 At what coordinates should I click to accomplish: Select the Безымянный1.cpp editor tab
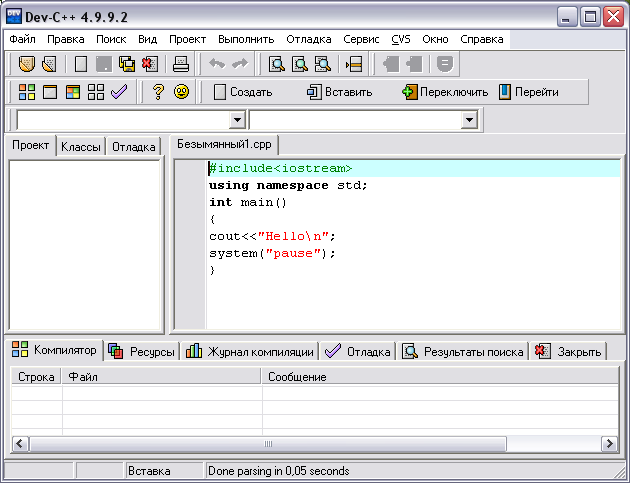point(224,144)
